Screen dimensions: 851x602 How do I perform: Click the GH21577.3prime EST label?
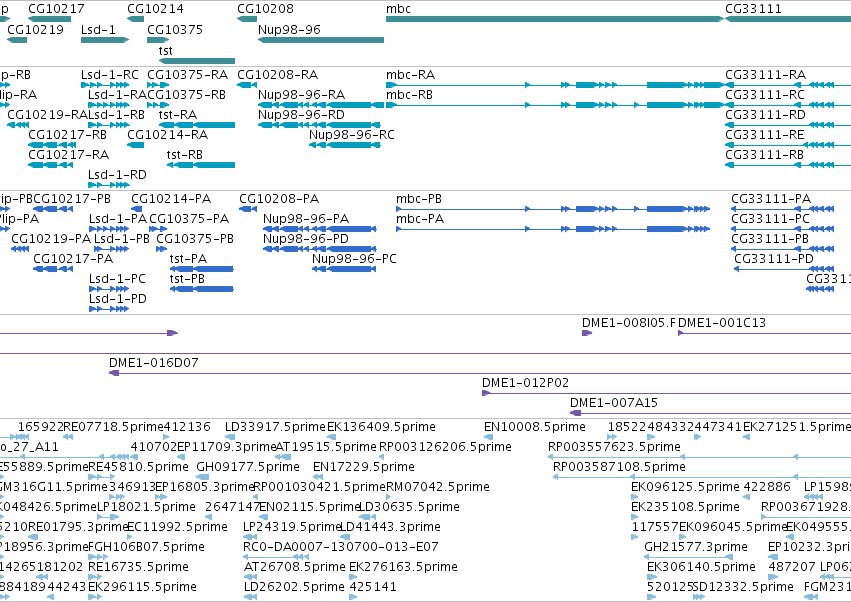pos(696,547)
